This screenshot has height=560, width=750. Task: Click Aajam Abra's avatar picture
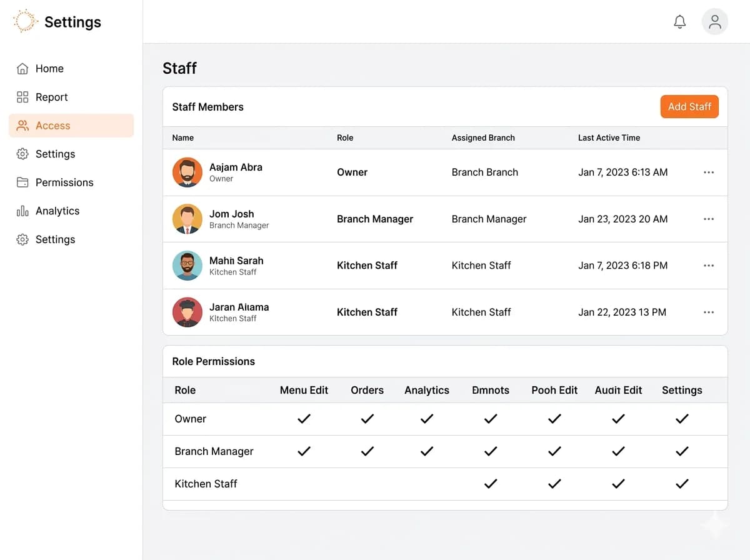point(187,172)
